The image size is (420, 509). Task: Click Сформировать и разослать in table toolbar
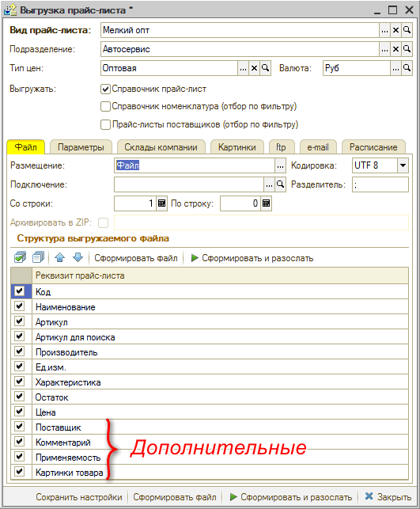point(252,258)
